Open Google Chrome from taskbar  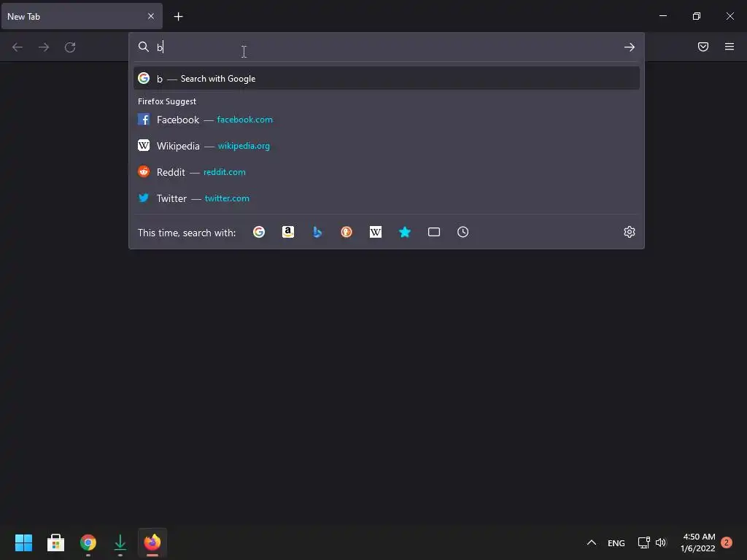[88, 542]
